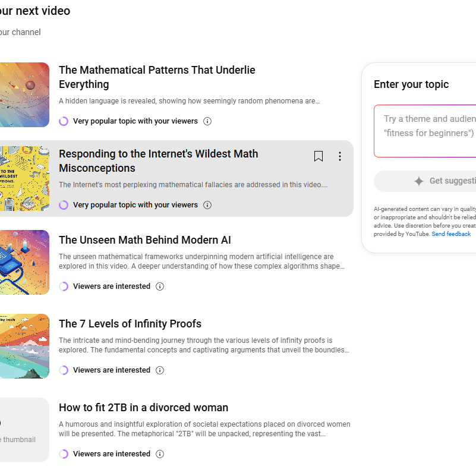This screenshot has width=476, height=476.
Task: Open three-dot menu for Wildest Math Misconceptions idea
Action: click(x=340, y=156)
